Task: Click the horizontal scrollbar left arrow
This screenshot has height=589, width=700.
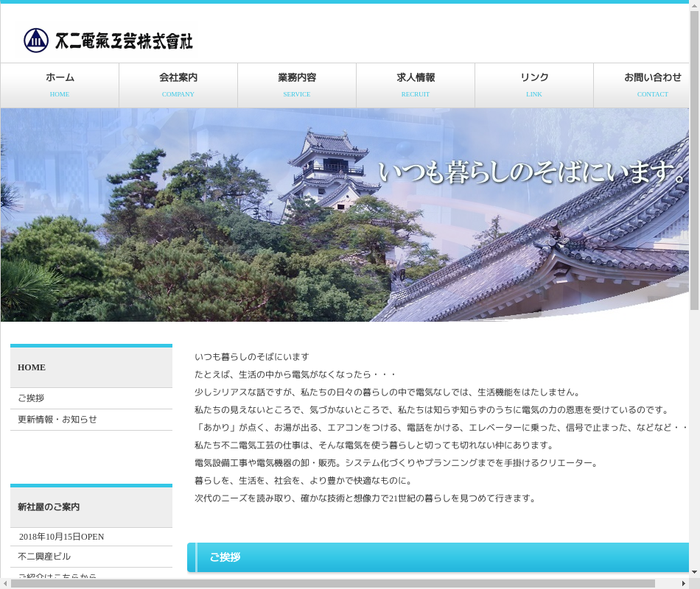Action: coord(5,583)
